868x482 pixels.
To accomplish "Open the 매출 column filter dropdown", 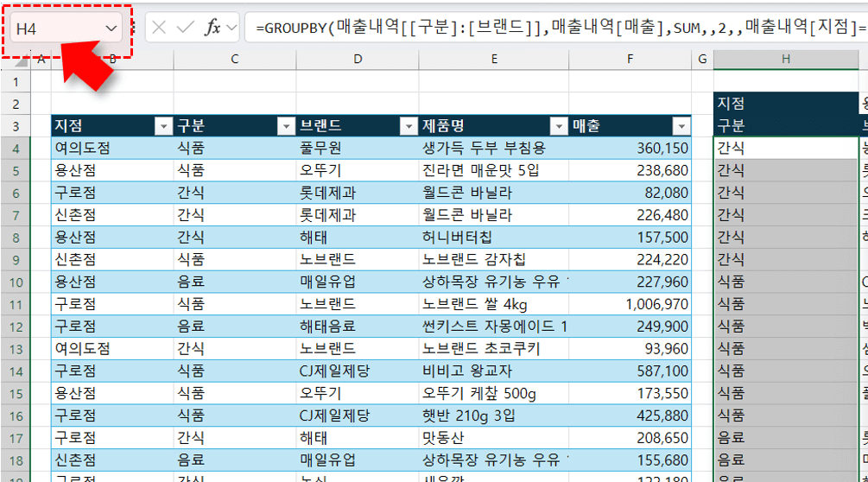I will click(681, 126).
